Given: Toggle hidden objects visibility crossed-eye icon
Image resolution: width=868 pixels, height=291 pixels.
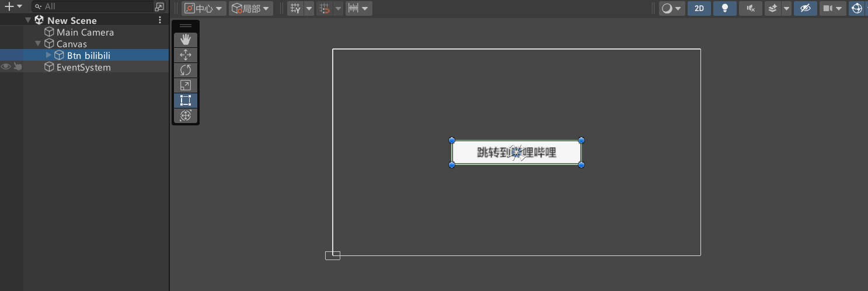Looking at the screenshot, I should click(806, 8).
